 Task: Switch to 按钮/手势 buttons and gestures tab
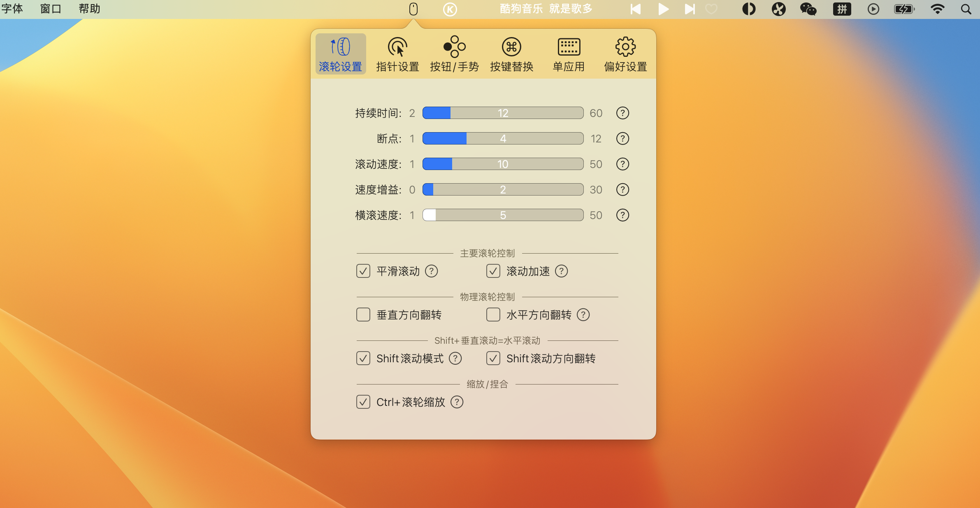[x=454, y=54]
